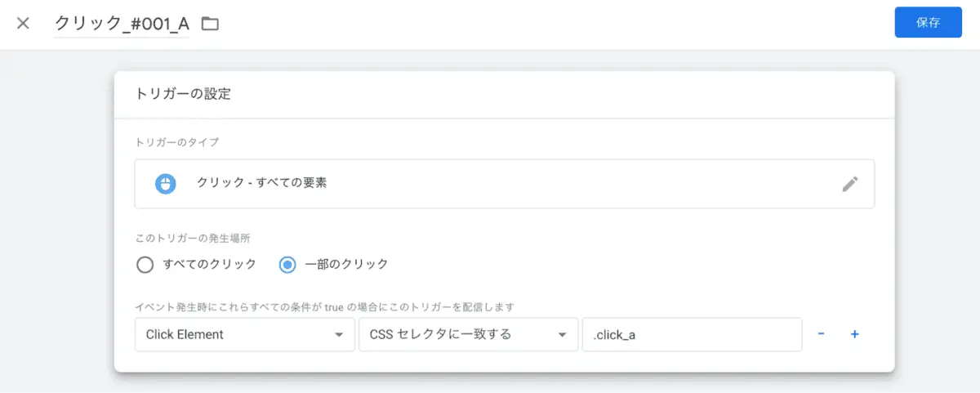Click the blue mouse click trigger type icon
The height and width of the screenshot is (393, 980).
(x=167, y=184)
